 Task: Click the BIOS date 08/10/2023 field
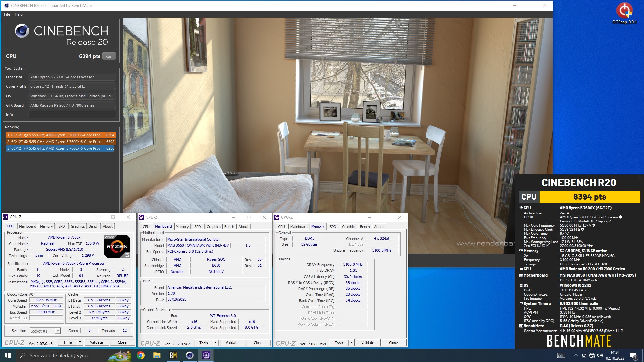tap(216, 300)
